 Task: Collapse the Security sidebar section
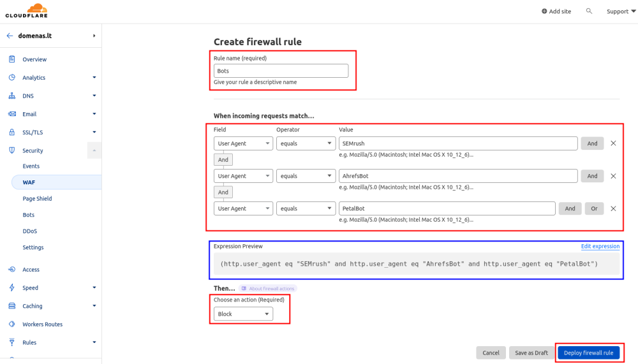[94, 150]
